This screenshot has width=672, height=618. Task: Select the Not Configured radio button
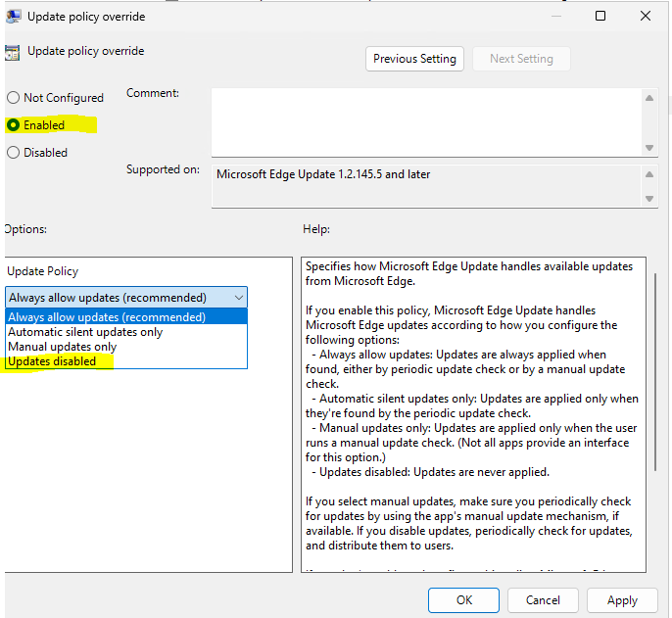pos(14,98)
